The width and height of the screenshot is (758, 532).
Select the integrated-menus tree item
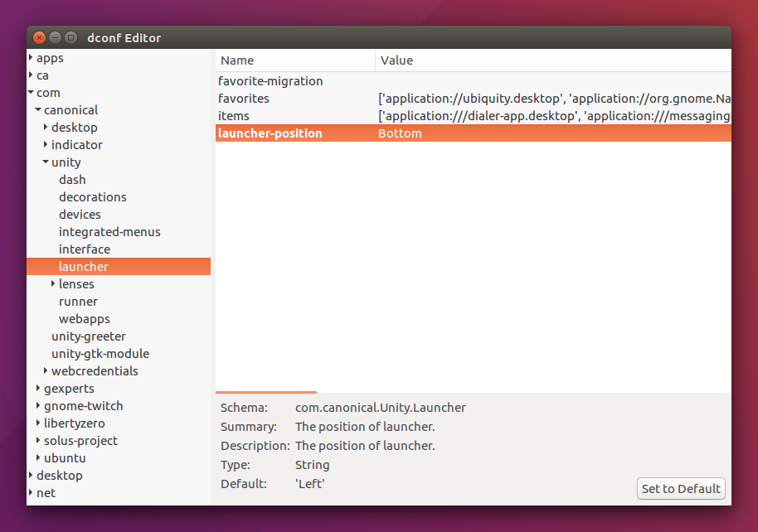click(109, 232)
